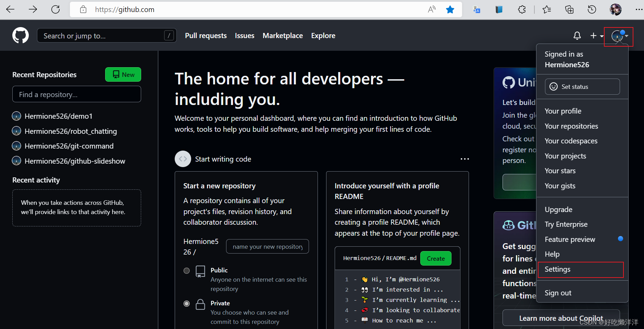
Task: Select Your projects in user menu
Action: 565,156
